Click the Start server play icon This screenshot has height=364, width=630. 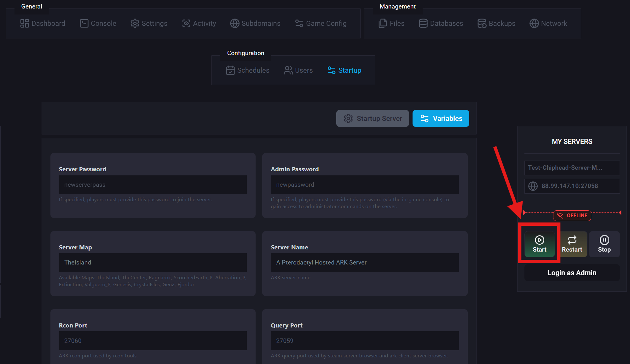point(539,240)
